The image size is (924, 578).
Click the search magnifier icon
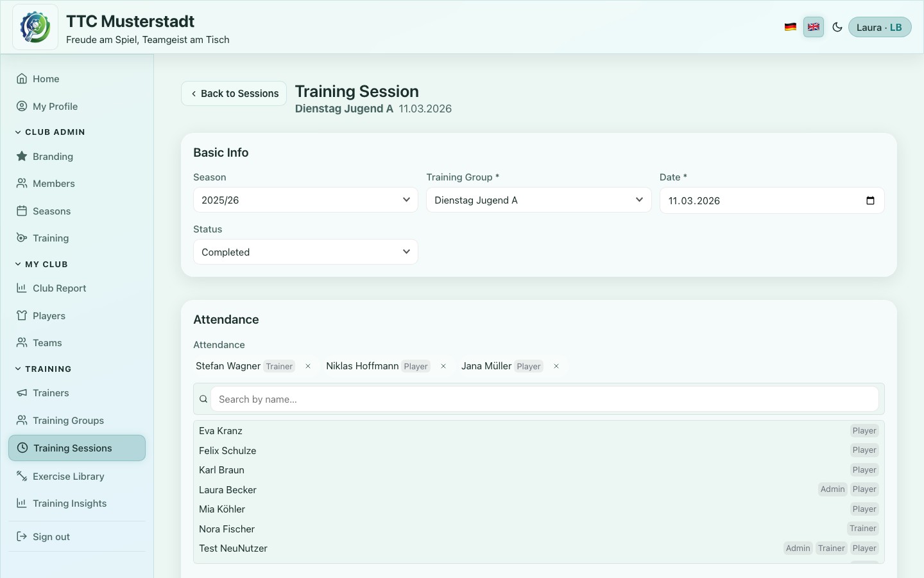tap(203, 399)
